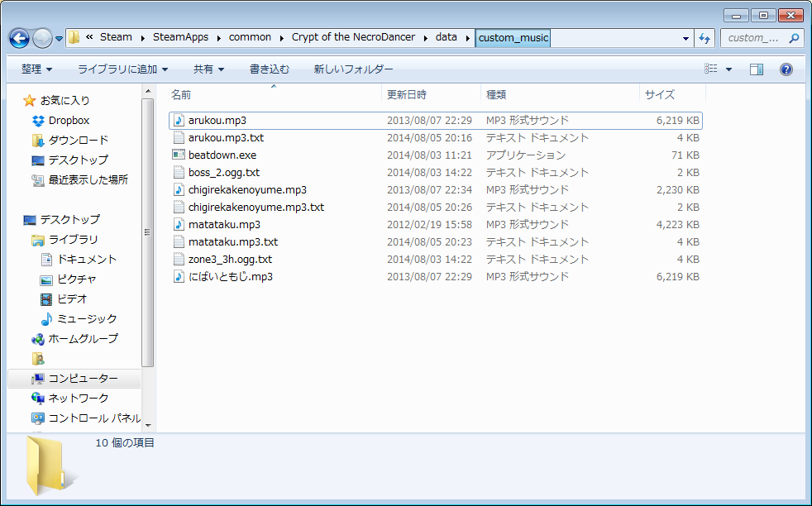Screen dimensions: 812x506
Task: Select the matataku.mp3.txt document icon
Action: click(x=179, y=242)
